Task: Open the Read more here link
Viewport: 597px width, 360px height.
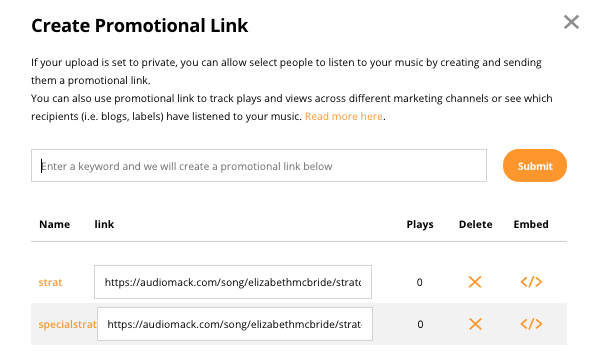Action: (x=343, y=116)
